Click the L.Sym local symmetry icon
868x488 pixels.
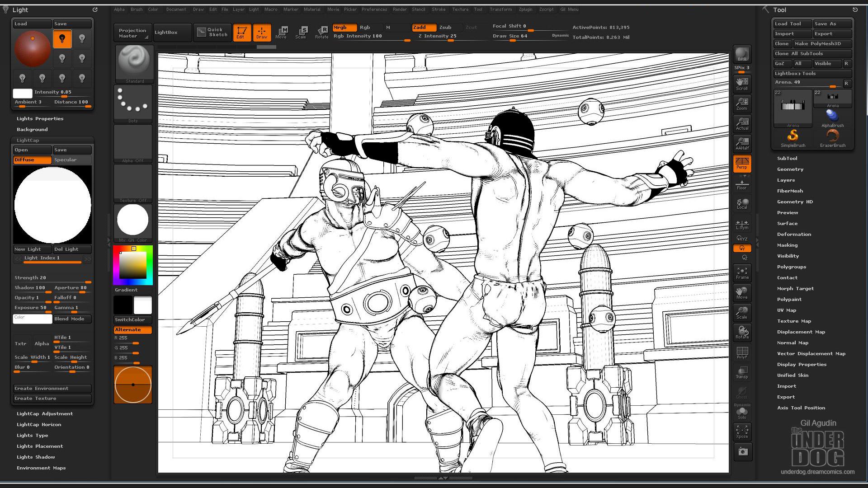(x=742, y=224)
